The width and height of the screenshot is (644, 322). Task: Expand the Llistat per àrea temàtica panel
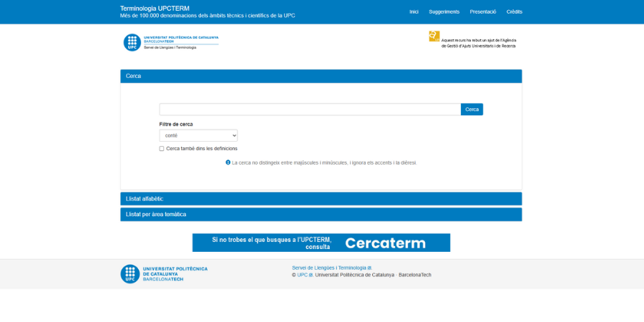[321, 215]
